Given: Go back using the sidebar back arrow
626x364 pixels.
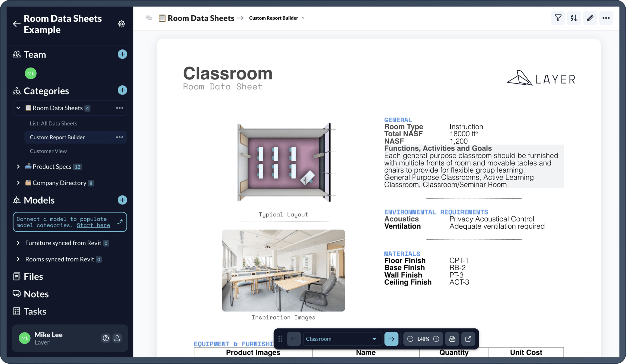Looking at the screenshot, I should (17, 24).
